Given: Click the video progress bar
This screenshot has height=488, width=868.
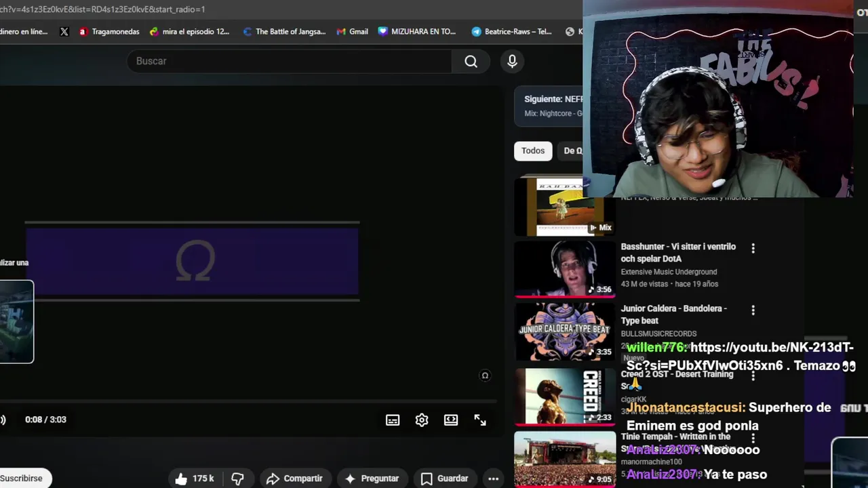Looking at the screenshot, I should click(248, 402).
